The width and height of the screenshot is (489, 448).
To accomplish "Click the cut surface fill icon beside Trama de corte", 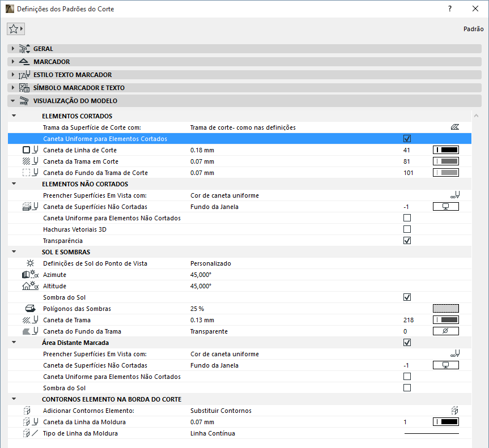I will 454,127.
